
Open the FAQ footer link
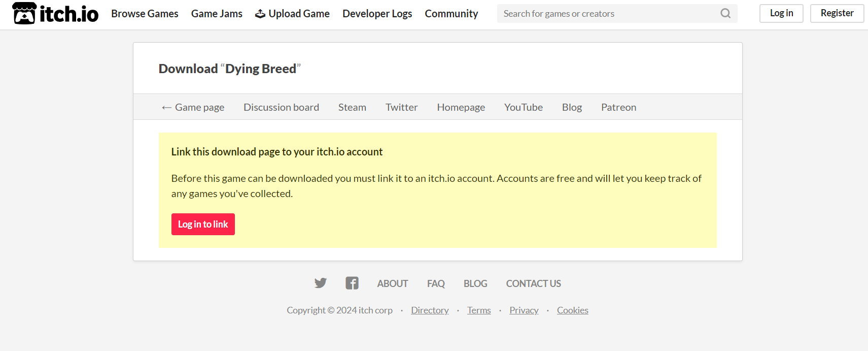[436, 283]
